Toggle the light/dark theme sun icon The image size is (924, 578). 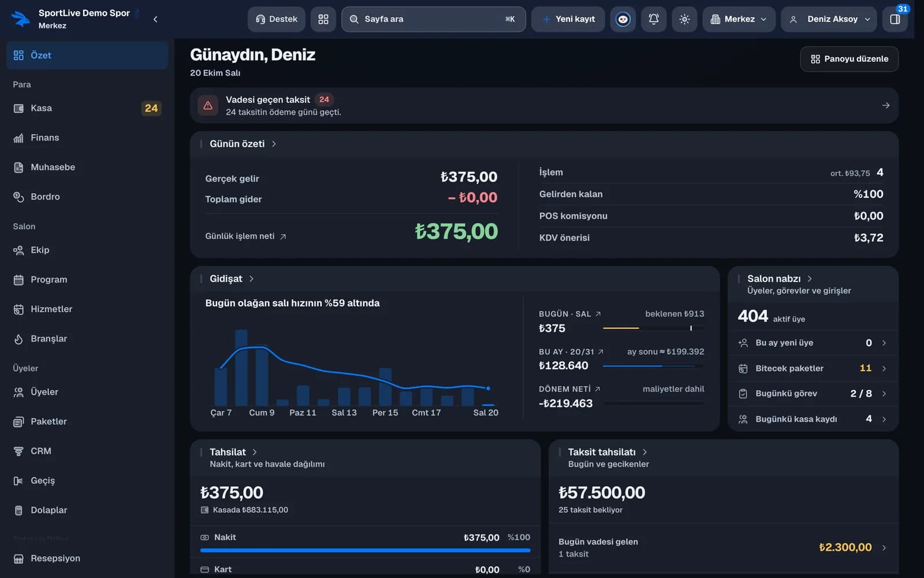coord(684,19)
